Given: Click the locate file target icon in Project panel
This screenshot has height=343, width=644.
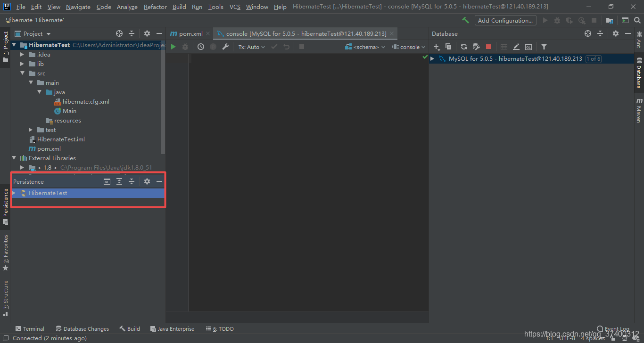Looking at the screenshot, I should click(119, 33).
